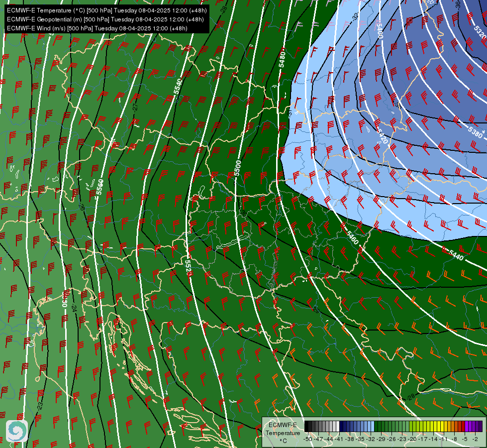Image resolution: width=487 pixels, height=448 pixels.
Task: Click the -50 tick label in legend
Action: pos(308,439)
